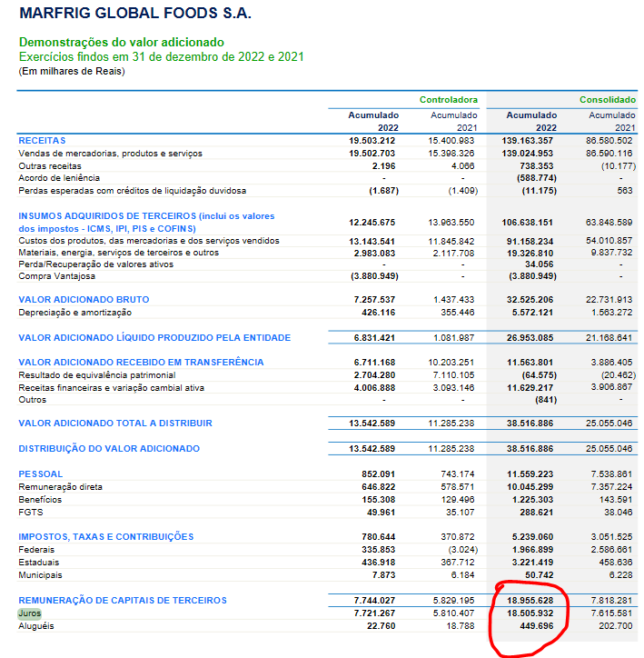Select value 7.110.105 in equivalência patrimonial row
Image resolution: width=644 pixels, height=658 pixels.
click(453, 375)
